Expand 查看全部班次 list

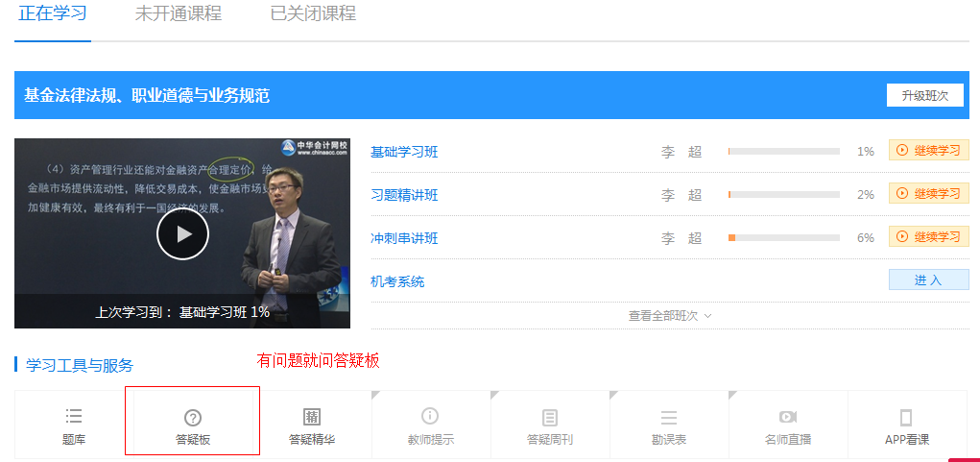pyautogui.click(x=669, y=316)
